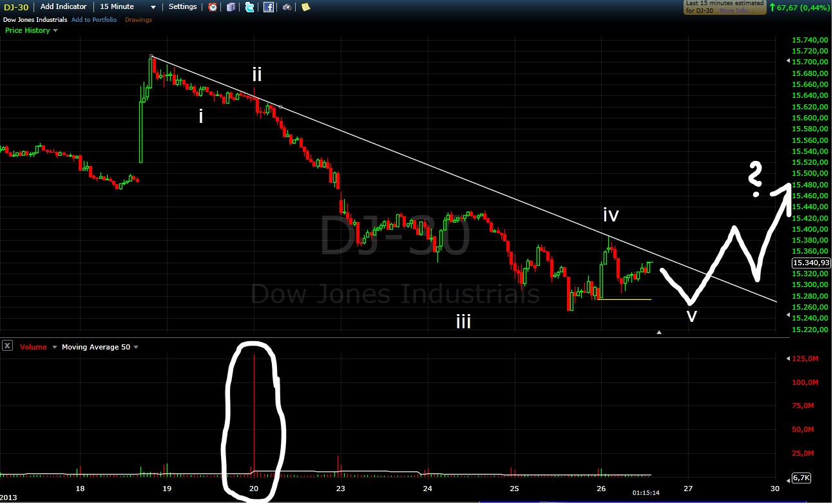
Task: Expand the Volume indicator dropdown arrow
Action: [54, 347]
